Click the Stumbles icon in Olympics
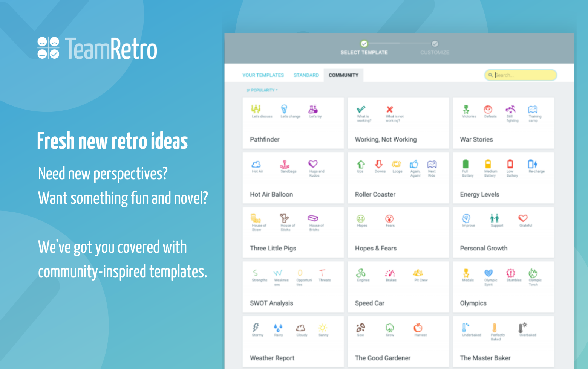This screenshot has width=588, height=369. [x=510, y=273]
